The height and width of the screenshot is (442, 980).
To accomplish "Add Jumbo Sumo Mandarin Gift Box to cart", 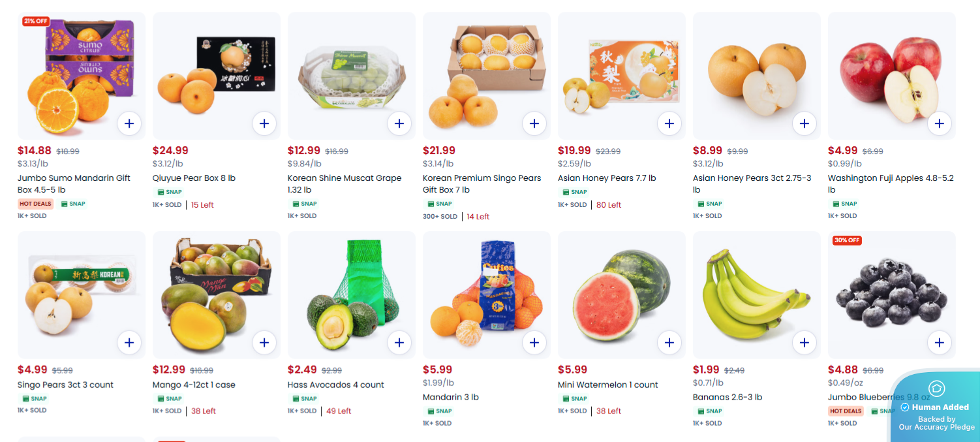I will (x=129, y=123).
